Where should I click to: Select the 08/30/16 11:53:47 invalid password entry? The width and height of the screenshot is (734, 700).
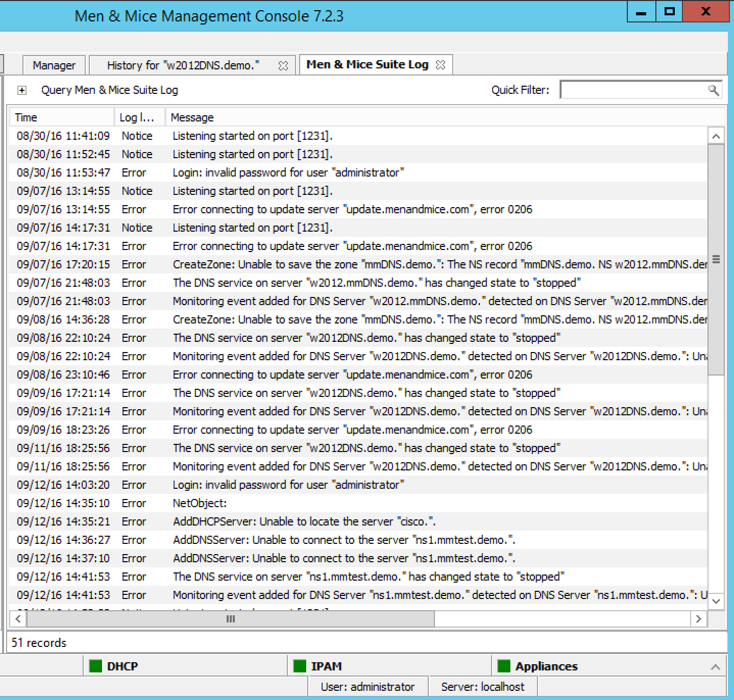(288, 172)
